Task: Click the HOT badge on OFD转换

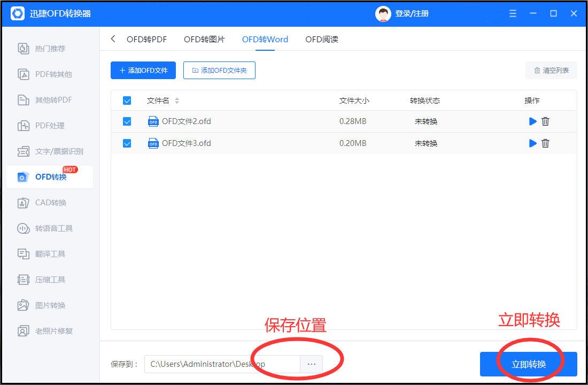Action: tap(70, 170)
